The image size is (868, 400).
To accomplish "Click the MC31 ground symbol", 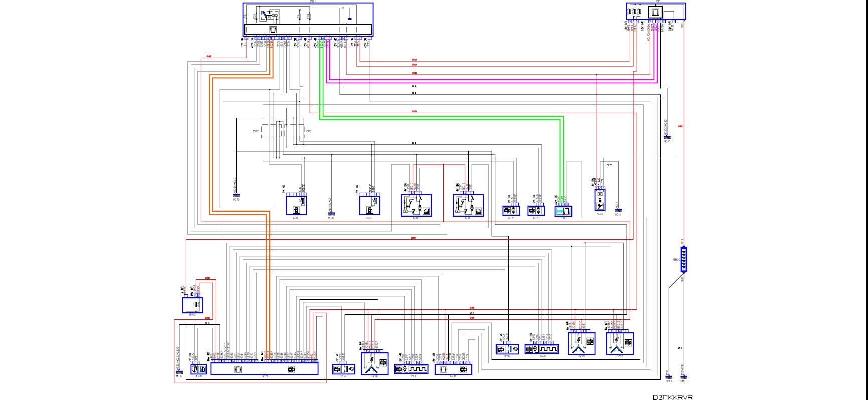I will pyautogui.click(x=331, y=214).
